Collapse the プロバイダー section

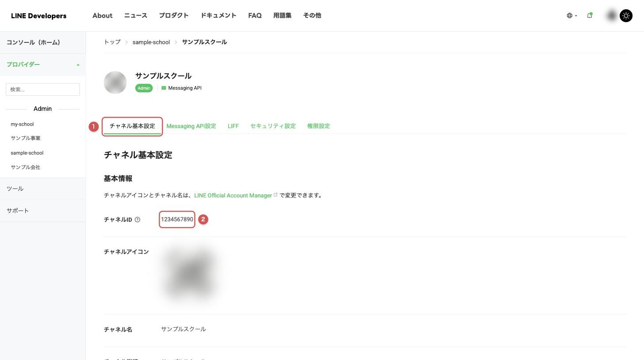[x=42, y=64]
